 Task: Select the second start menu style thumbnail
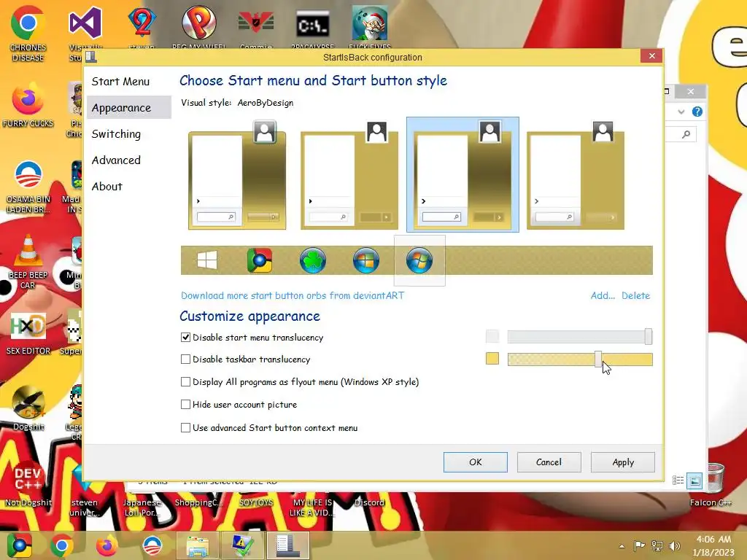coord(349,175)
